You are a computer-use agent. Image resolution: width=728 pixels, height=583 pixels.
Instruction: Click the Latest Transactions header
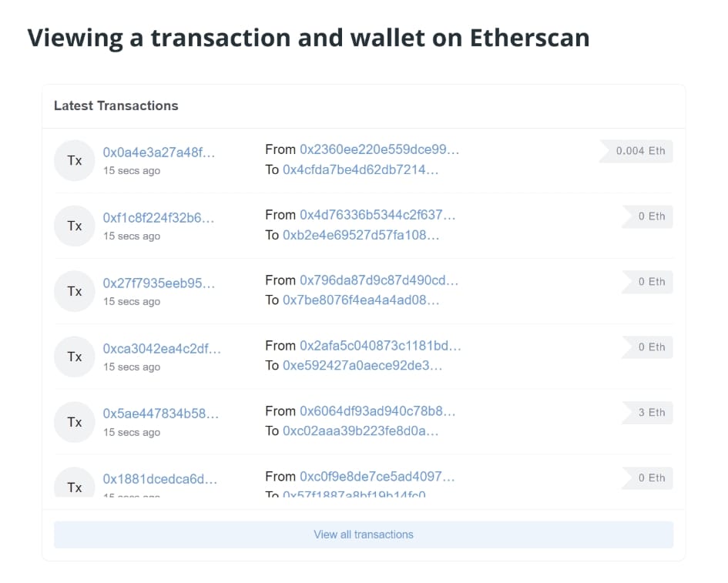[x=116, y=106]
